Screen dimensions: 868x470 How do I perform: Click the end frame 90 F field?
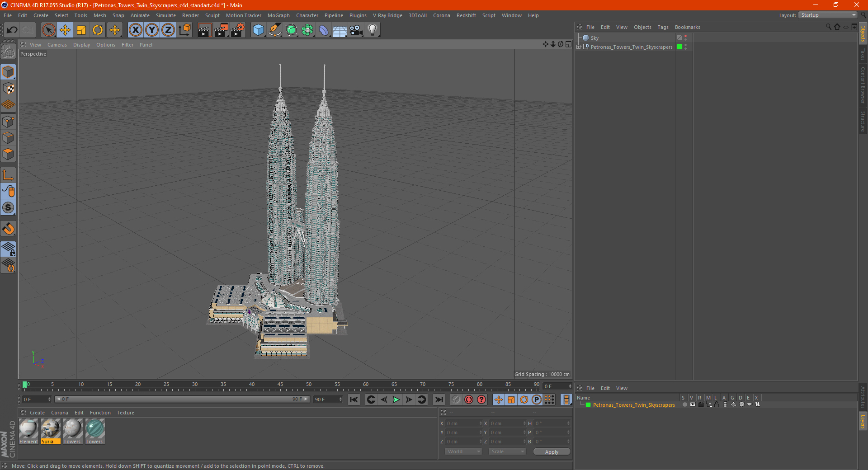pyautogui.click(x=328, y=399)
